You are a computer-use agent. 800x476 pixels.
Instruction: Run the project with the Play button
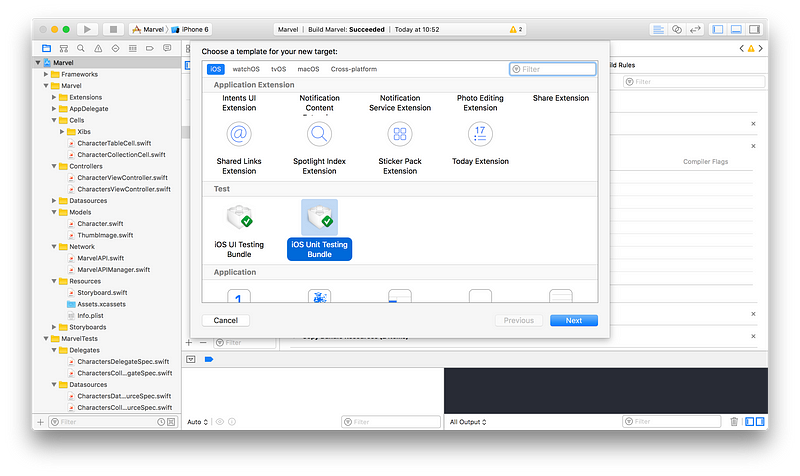[x=87, y=30]
